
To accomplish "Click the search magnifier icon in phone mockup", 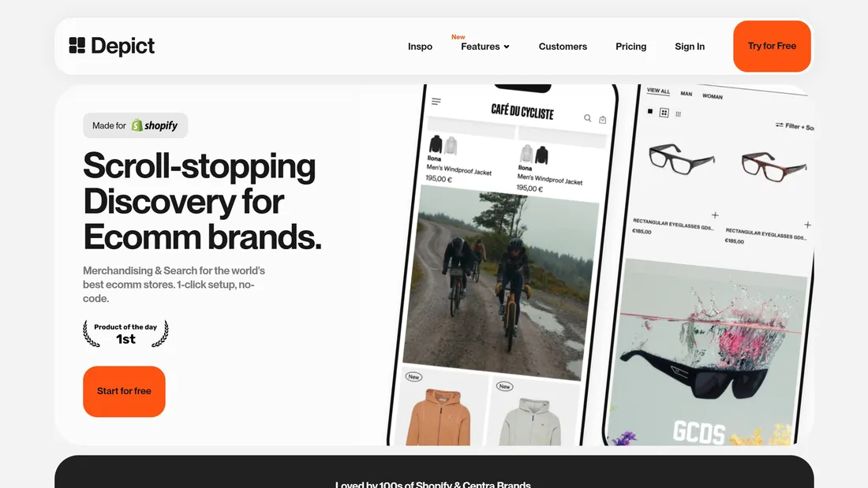I will (x=587, y=117).
